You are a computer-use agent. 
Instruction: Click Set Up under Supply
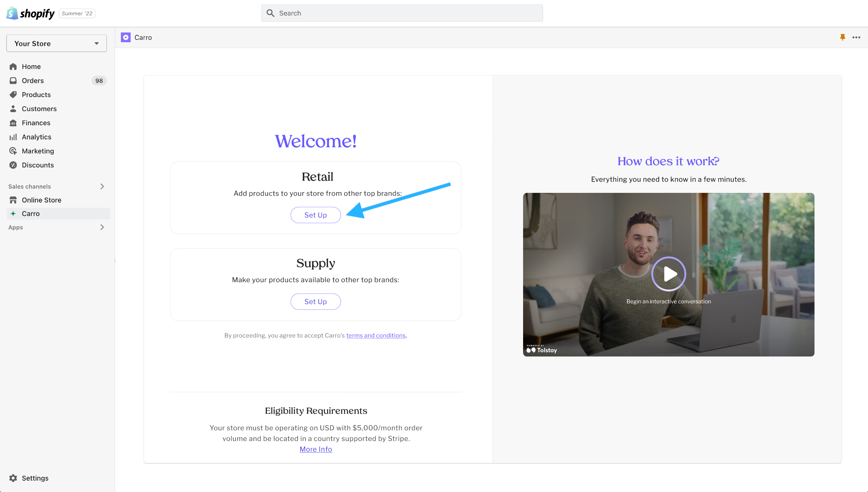[316, 302]
